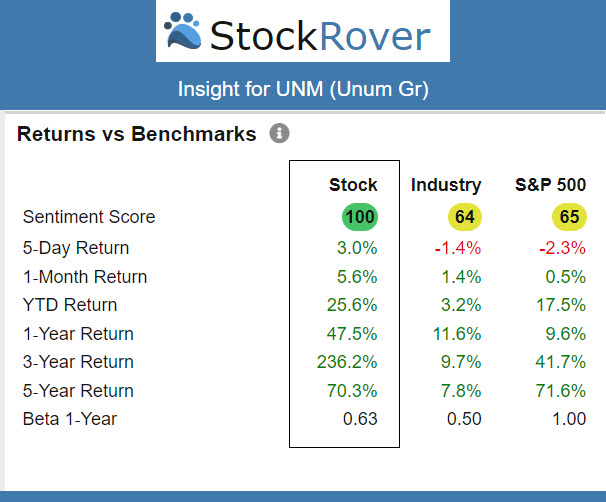Click the 3-Year Return stock value 236.2%
Image resolution: width=606 pixels, height=502 pixels.
(x=350, y=362)
